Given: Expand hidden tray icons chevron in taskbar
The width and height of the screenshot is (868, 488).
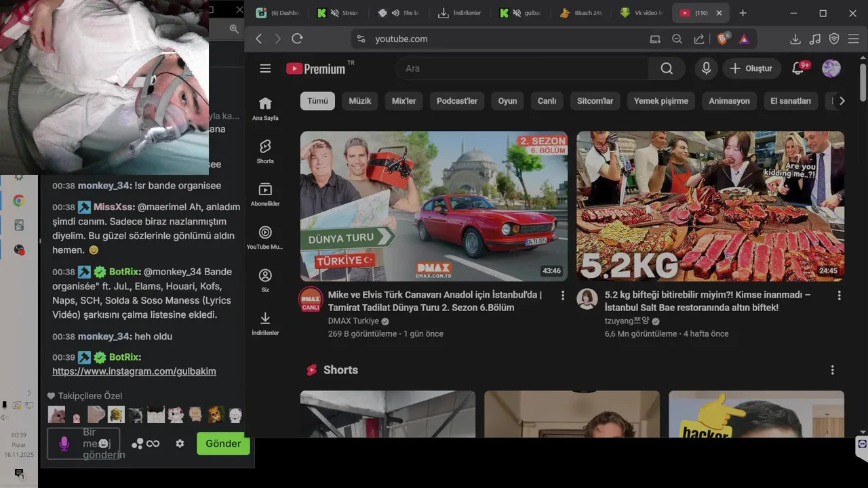Looking at the screenshot, I should (28, 393).
